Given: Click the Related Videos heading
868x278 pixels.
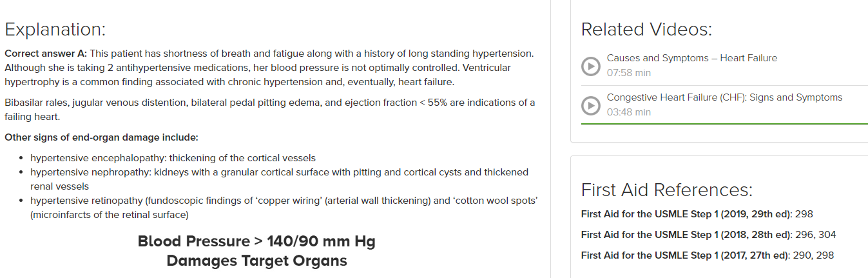Looking at the screenshot, I should 646,29.
